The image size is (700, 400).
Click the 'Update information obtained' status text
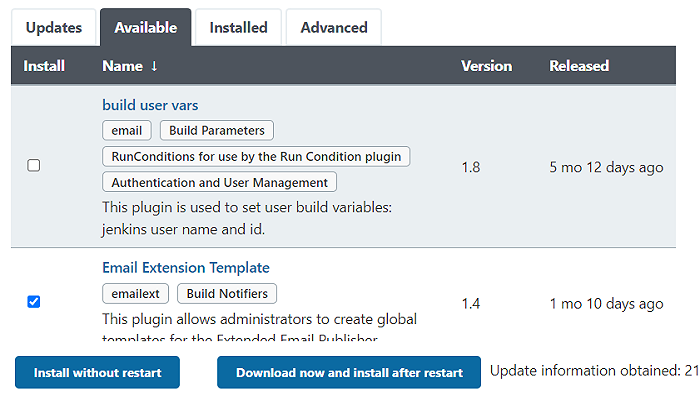[595, 371]
